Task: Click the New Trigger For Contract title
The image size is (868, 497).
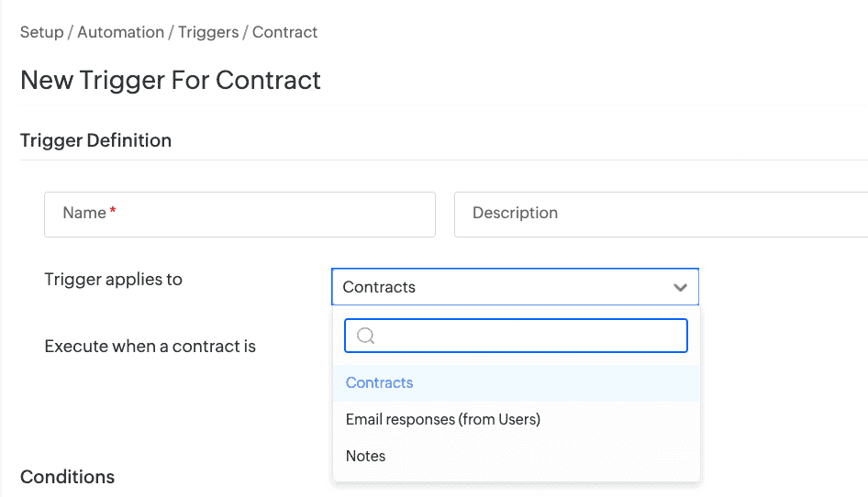Action: click(x=171, y=80)
